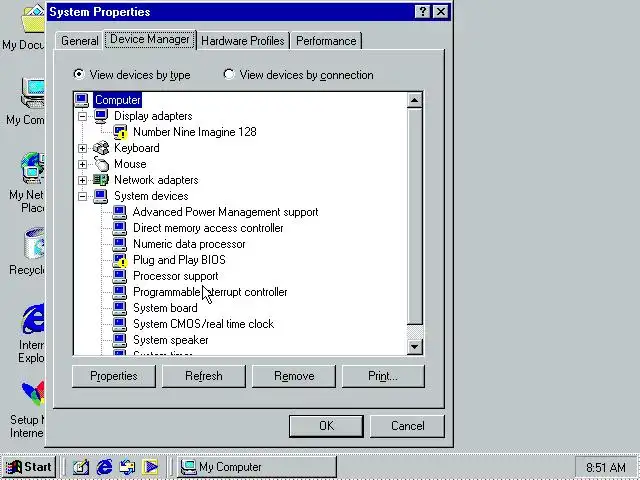Screen dimensions: 640x480
Task: Collapse the Display adapters branch
Action: click(82, 116)
